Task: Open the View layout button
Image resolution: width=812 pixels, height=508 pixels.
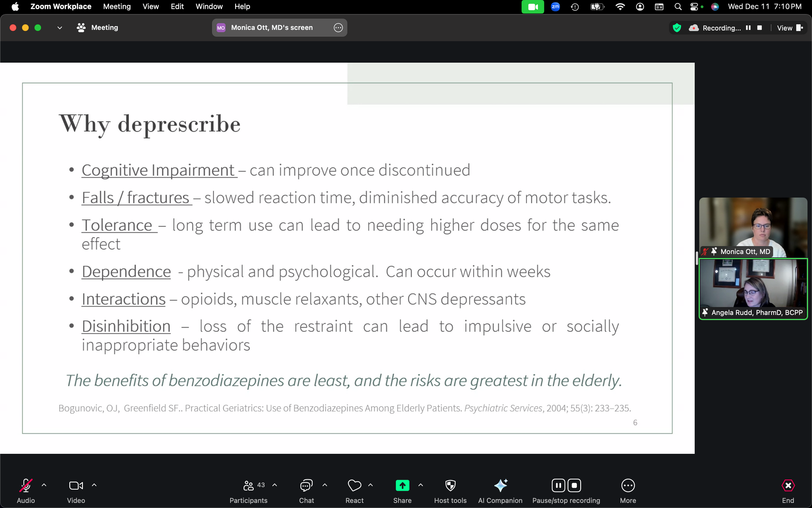Action: click(790, 28)
